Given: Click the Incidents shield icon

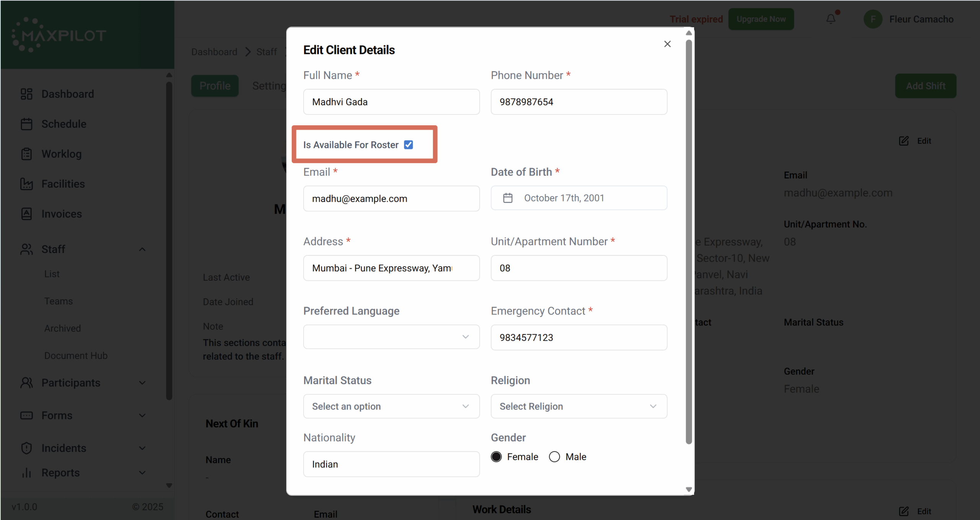Looking at the screenshot, I should coord(26,448).
